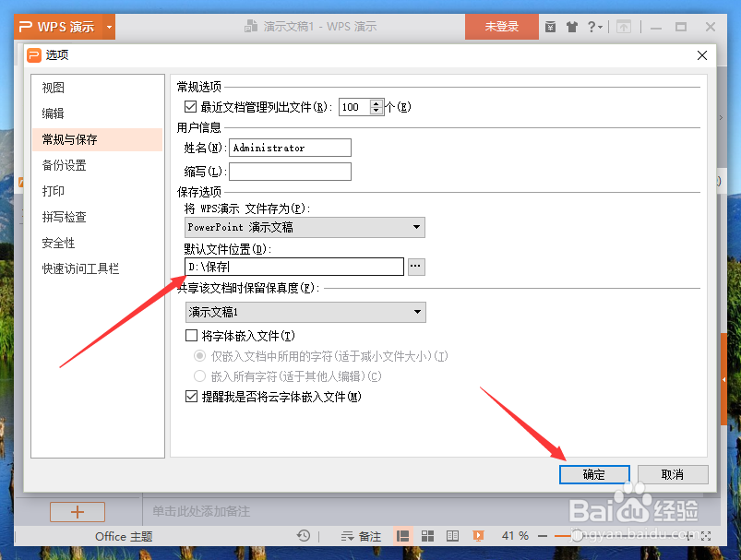Select 常规与保存 in the options sidebar
Viewport: 741px width, 560px height.
click(97, 139)
